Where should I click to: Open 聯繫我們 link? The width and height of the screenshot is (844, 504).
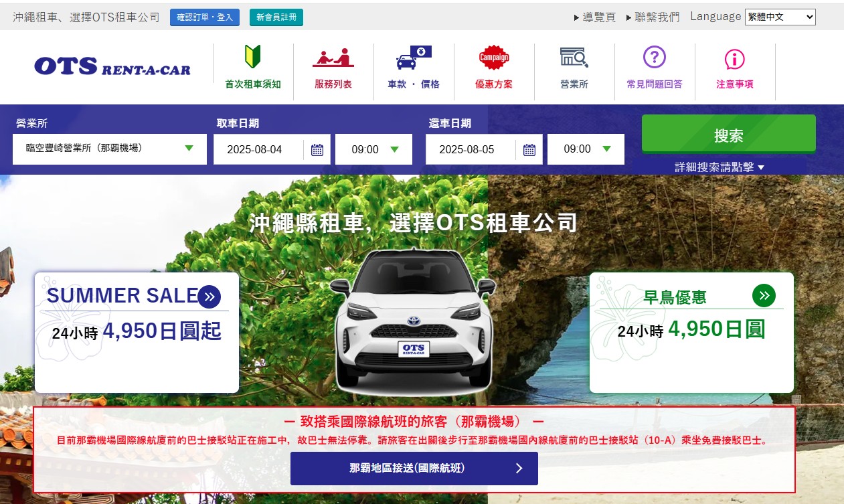point(653,17)
